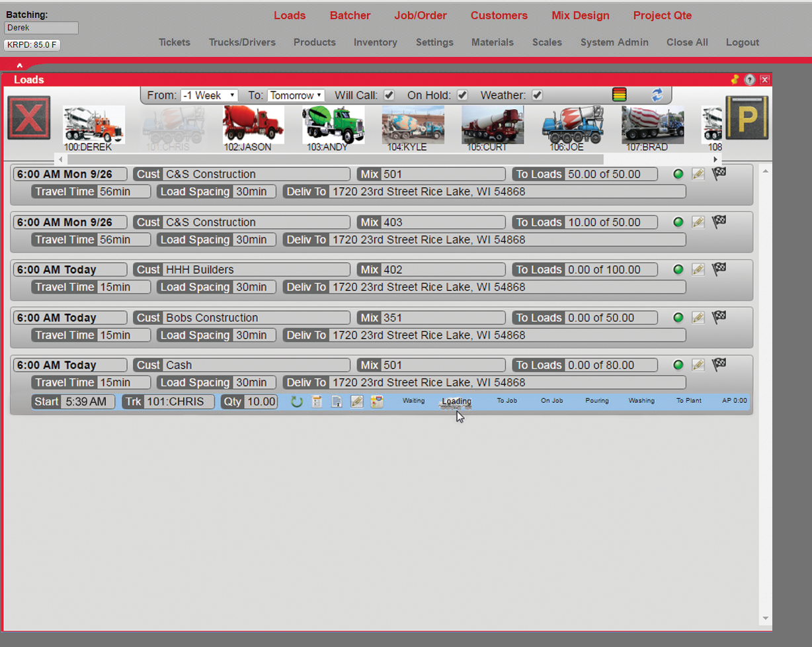812x647 pixels.
Task: Open the Materials menu item
Action: (x=493, y=42)
